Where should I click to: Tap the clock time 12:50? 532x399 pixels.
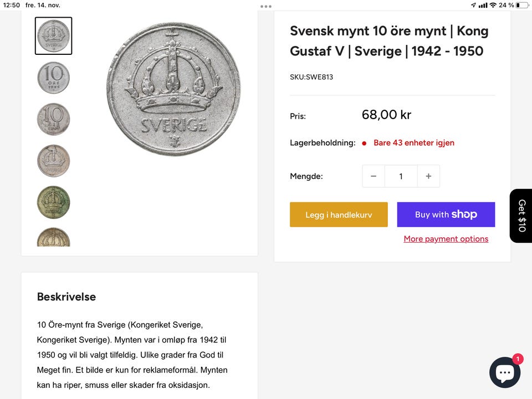tap(12, 5)
